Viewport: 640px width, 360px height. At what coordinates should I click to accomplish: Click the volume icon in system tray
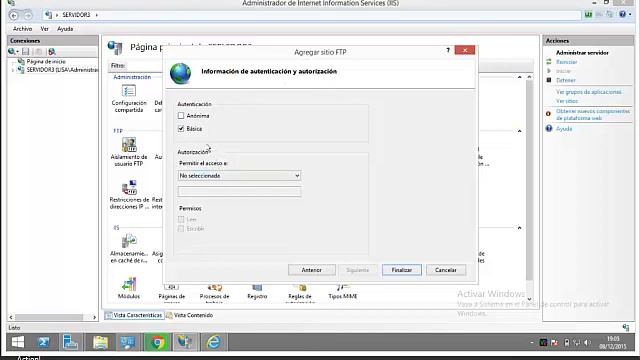(587, 343)
